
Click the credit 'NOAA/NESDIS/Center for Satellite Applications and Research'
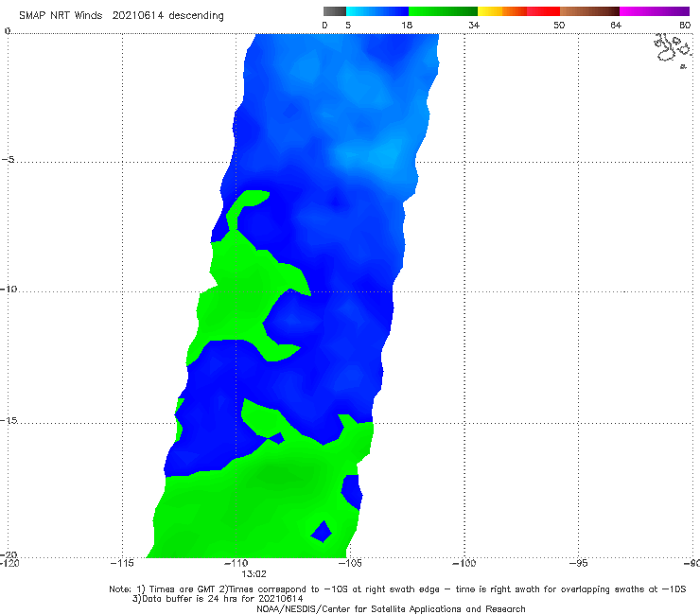391,608
